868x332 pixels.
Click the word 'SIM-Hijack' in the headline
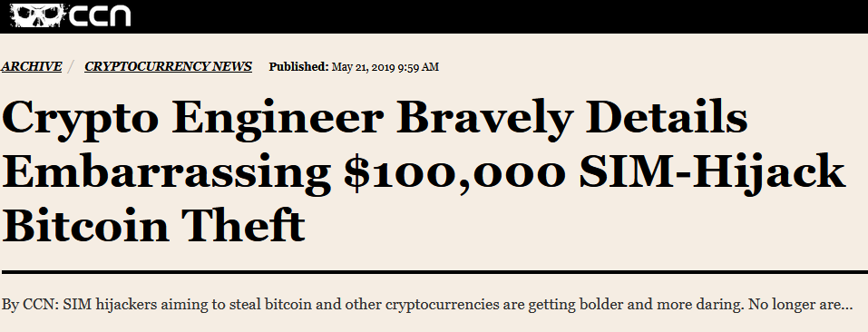coord(712,173)
